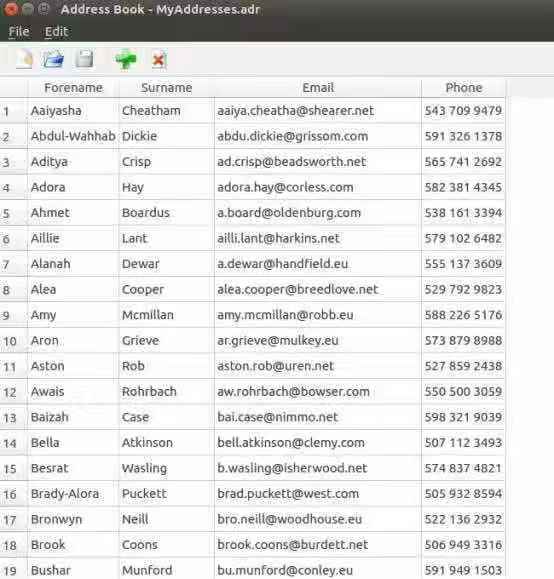Select the forename cell Adora
Viewport: 554px width, 579px height.
point(73,187)
